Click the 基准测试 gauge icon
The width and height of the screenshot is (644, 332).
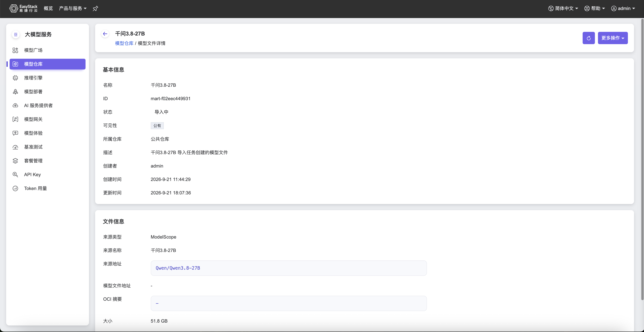point(15,147)
